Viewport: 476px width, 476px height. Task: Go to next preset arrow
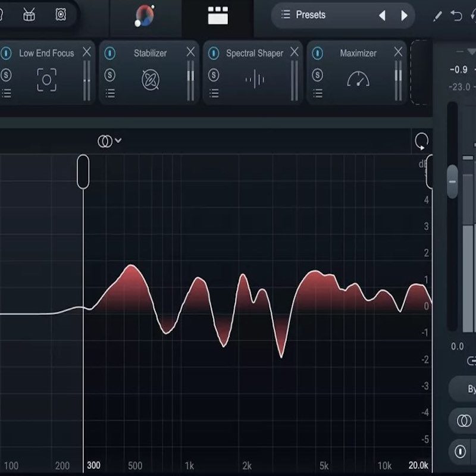click(x=404, y=15)
